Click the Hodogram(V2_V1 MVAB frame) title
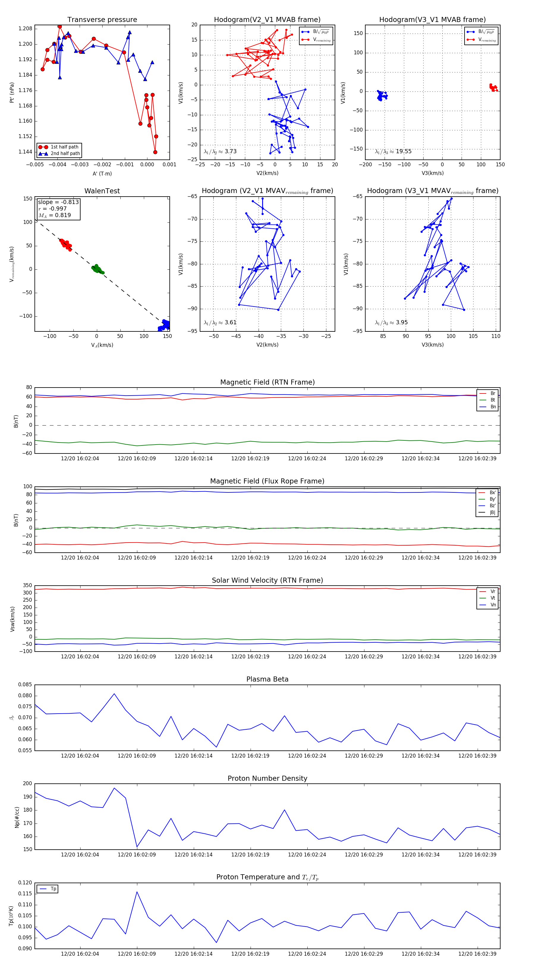This screenshot has width=535, height=980. coord(267,20)
